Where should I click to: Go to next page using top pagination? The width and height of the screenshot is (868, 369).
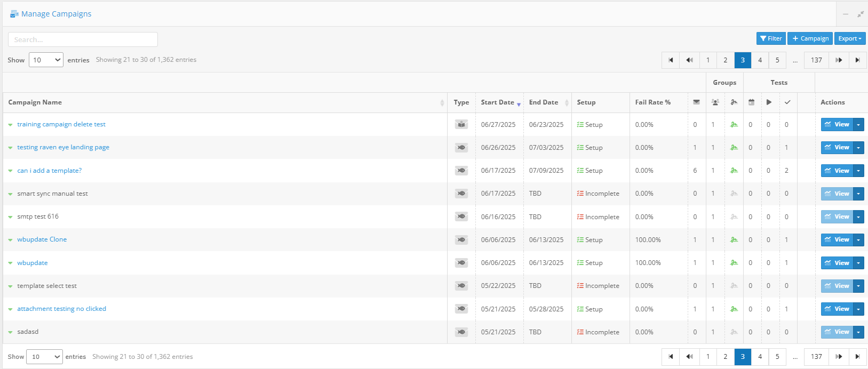(x=839, y=60)
